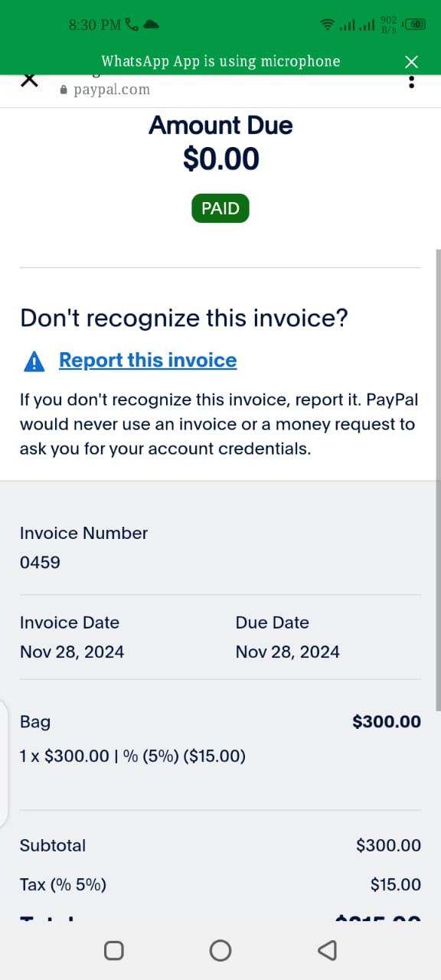Screen dimensions: 441x980
Task: Tap the Wi-Fi status icon
Action: point(328,24)
